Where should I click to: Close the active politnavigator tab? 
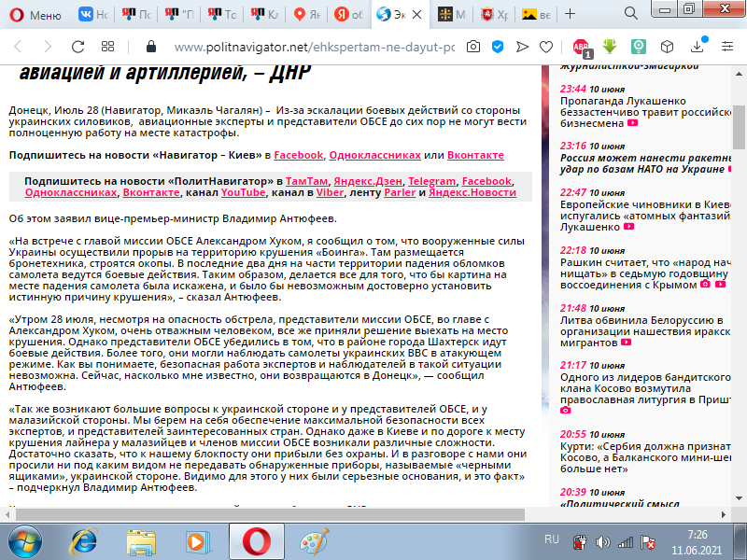(x=416, y=15)
